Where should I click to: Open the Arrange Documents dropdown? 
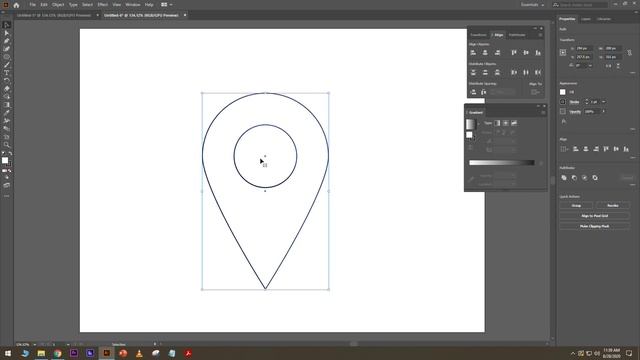(167, 4)
